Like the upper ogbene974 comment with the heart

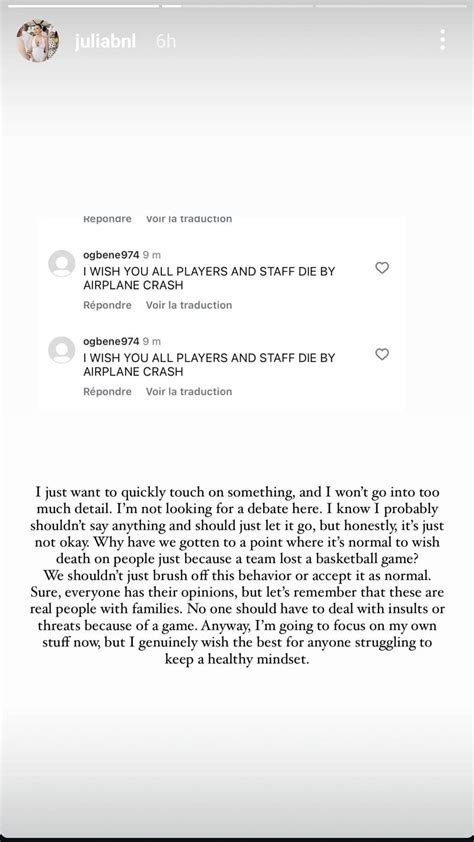click(x=382, y=267)
